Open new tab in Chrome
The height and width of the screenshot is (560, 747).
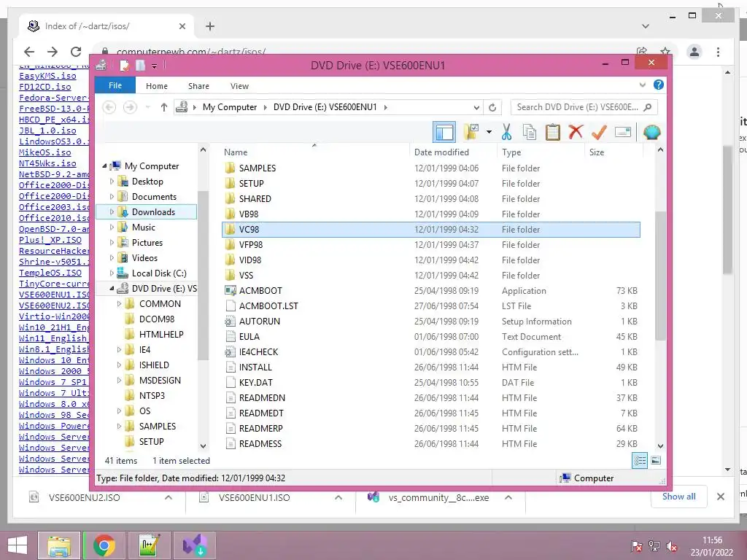tap(210, 26)
